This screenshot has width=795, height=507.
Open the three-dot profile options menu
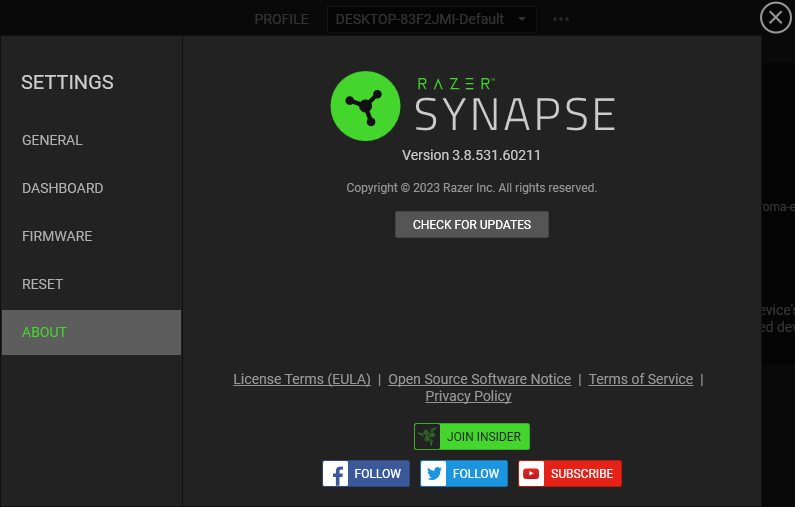pyautogui.click(x=561, y=19)
